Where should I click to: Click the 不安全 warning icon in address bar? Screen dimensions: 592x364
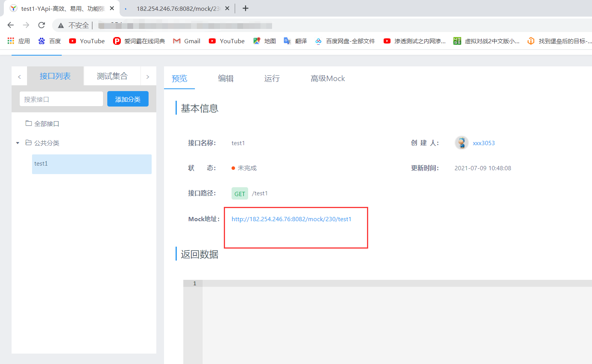(61, 25)
